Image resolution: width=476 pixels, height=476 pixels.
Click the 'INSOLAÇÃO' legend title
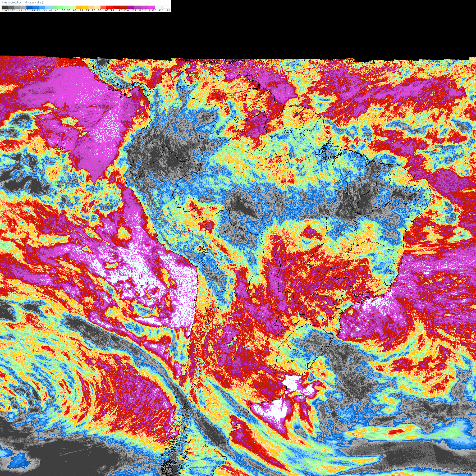point(12,3)
